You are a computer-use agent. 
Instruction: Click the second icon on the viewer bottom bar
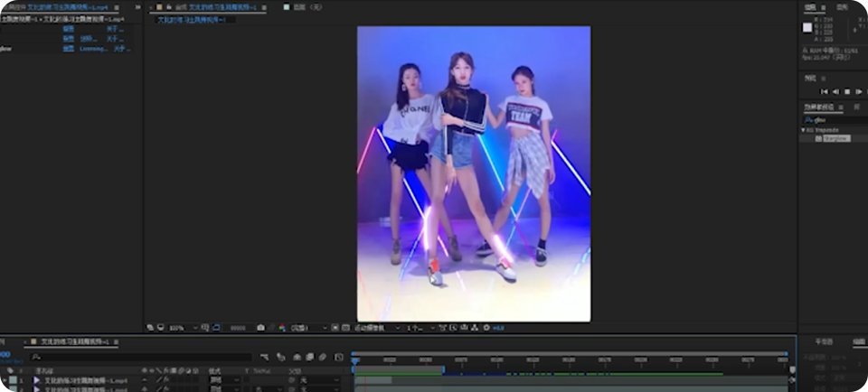pyautogui.click(x=160, y=327)
